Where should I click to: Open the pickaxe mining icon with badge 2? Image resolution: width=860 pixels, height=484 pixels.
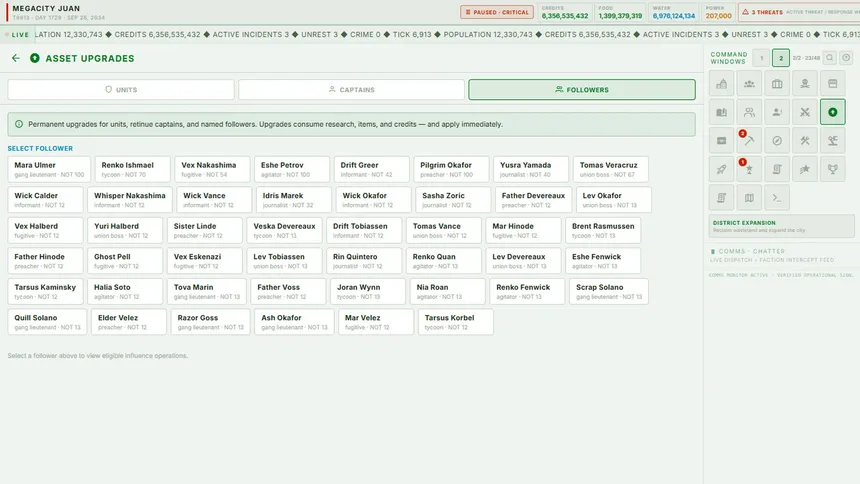749,141
